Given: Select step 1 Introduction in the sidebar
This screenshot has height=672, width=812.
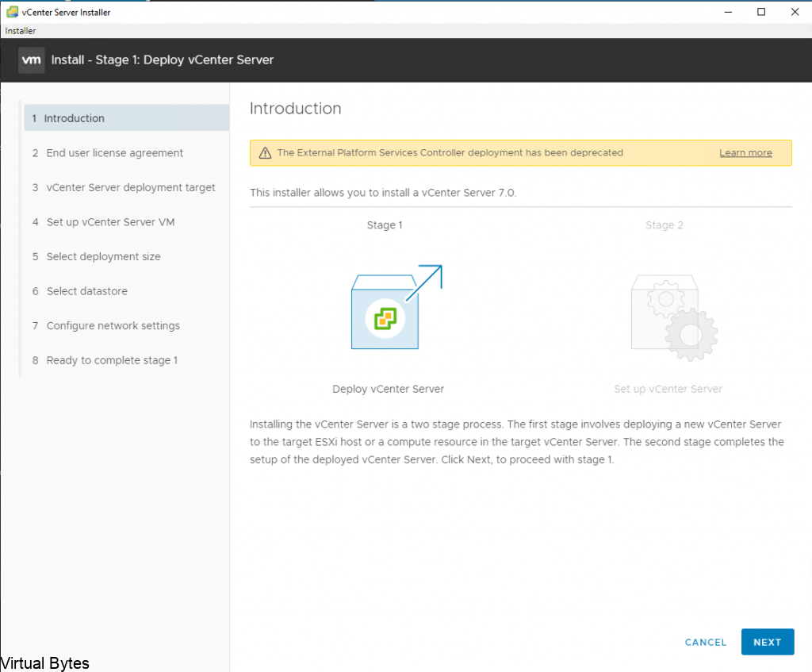Looking at the screenshot, I should point(127,118).
